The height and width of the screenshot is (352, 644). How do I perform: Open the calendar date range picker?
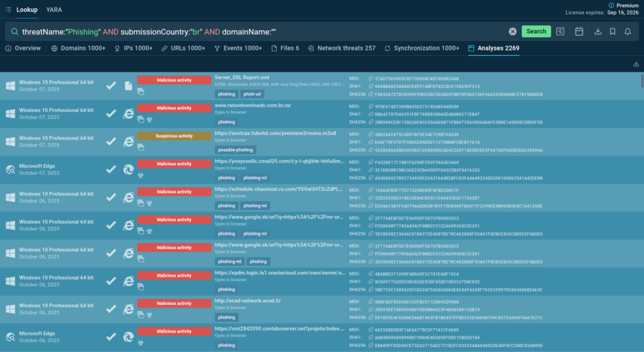click(579, 31)
